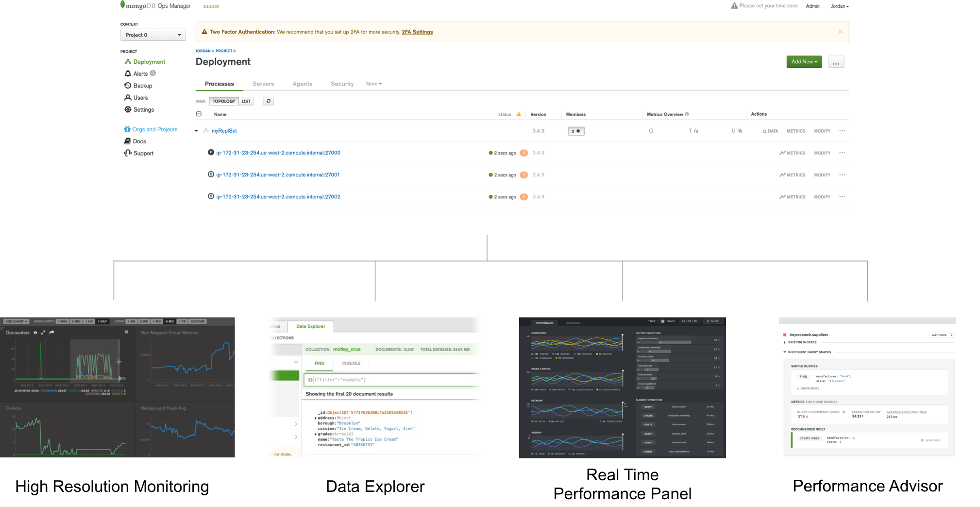Open project Settings gear
Image resolution: width=980 pixels, height=507 pixels.
pos(128,109)
